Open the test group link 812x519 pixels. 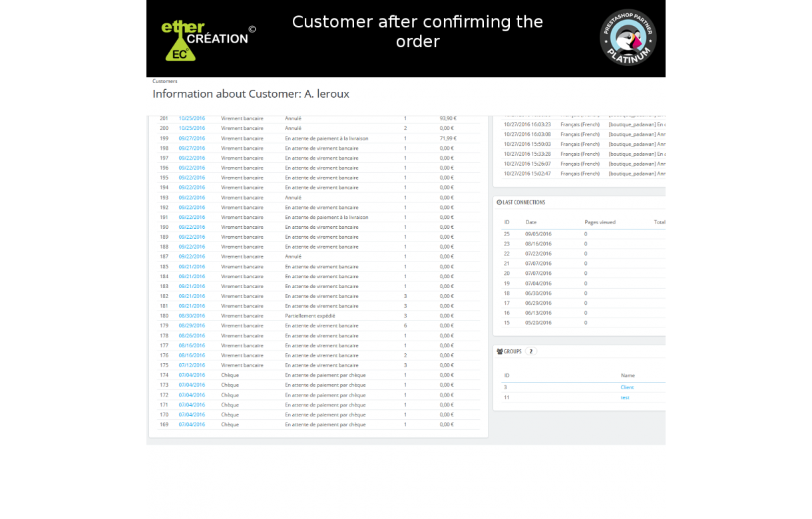pos(625,397)
